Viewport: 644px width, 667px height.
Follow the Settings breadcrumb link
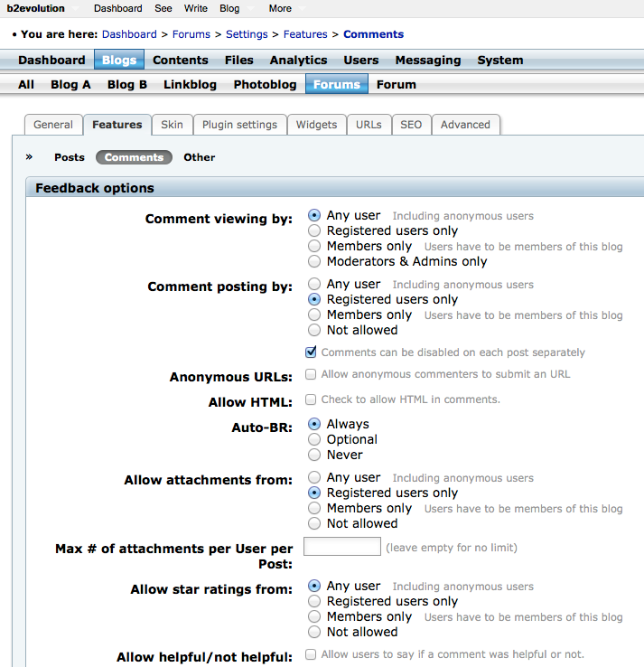247,34
